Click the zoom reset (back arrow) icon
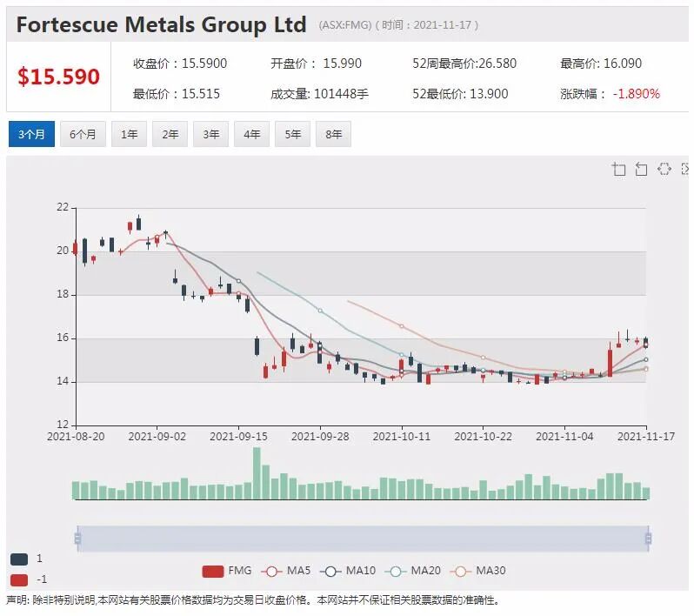The width and height of the screenshot is (694, 616). click(641, 169)
